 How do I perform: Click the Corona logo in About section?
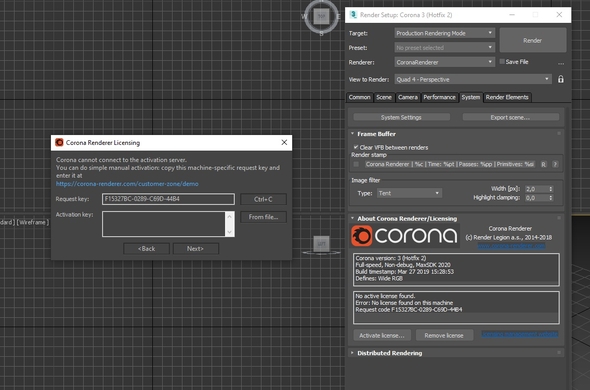(404, 236)
